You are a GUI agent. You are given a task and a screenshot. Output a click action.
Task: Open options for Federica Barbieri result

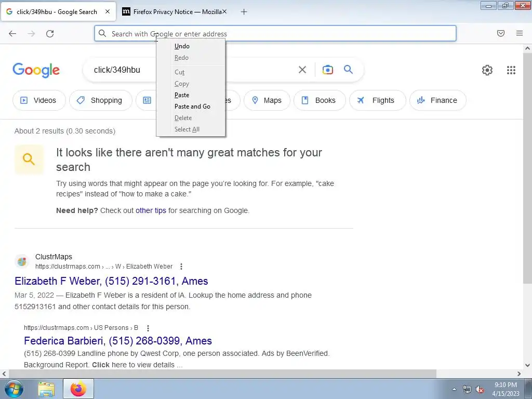tap(148, 328)
